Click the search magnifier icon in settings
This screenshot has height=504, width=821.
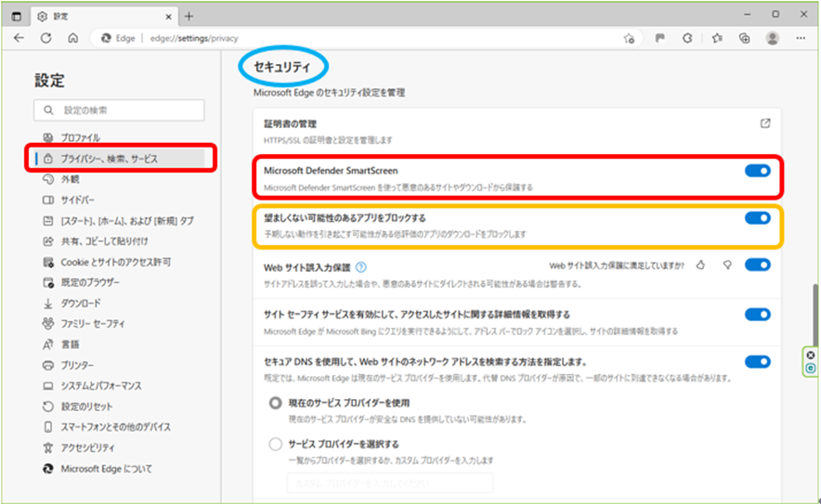click(48, 110)
